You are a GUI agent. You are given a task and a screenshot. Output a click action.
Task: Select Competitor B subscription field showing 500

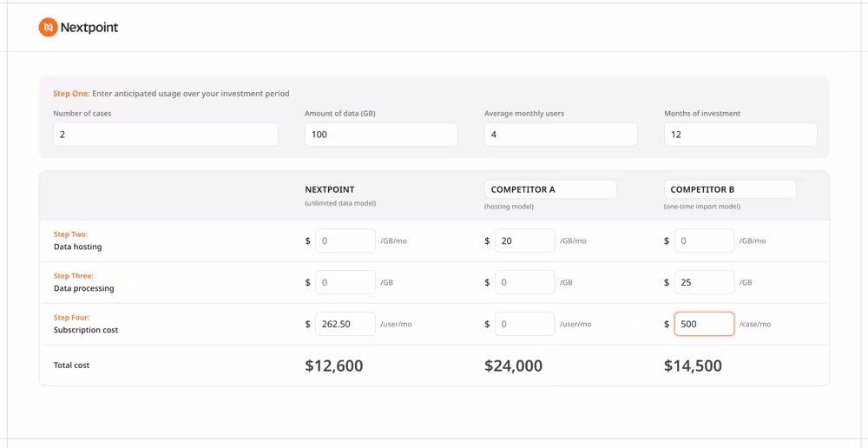click(x=705, y=324)
